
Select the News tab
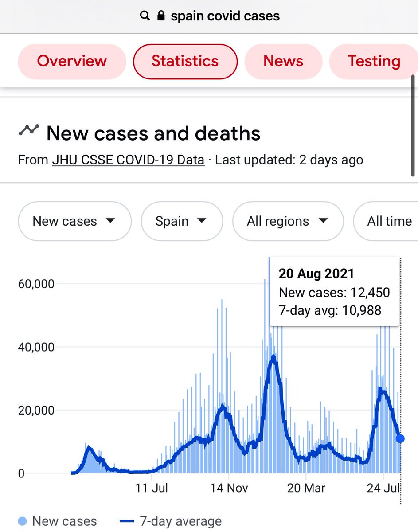[283, 62]
